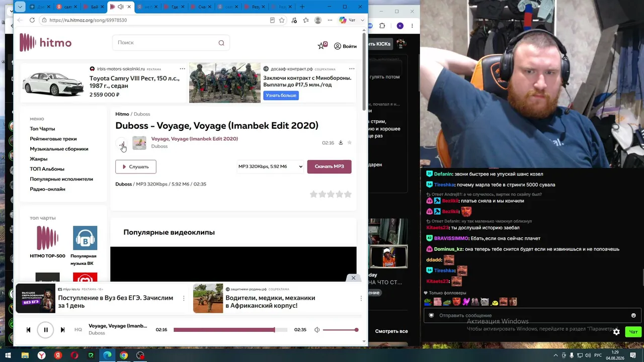Image resolution: width=644 pixels, height=362 pixels.
Task: Close the active playing tab
Action: click(129, 7)
